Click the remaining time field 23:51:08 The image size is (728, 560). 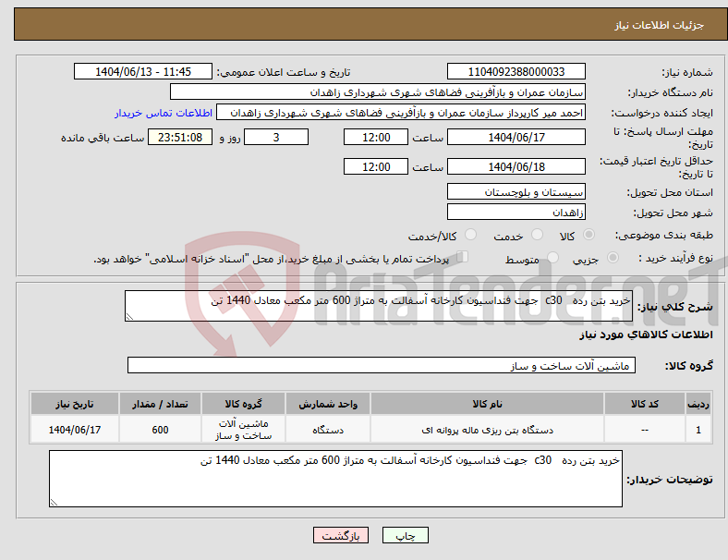[x=180, y=137]
